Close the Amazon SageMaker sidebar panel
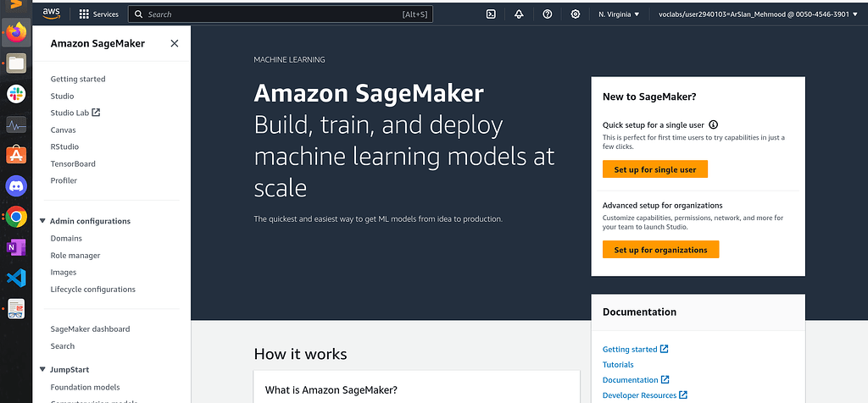The width and height of the screenshot is (868, 403). 175,43
